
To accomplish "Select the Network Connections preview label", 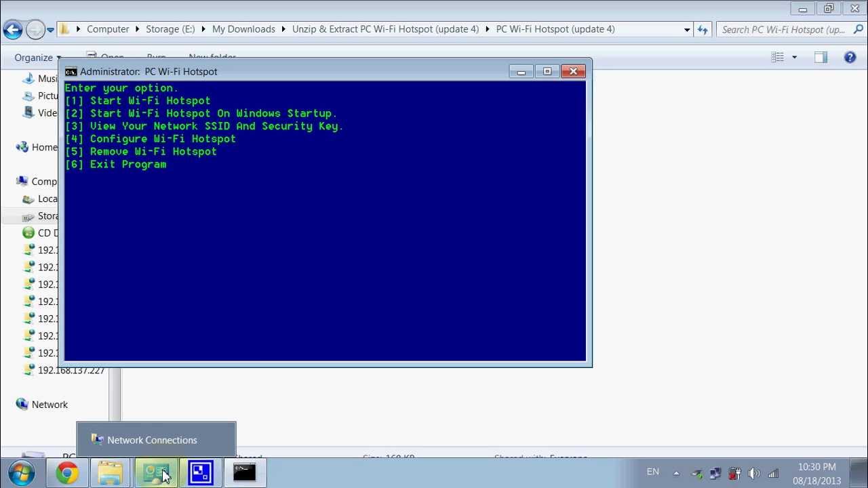I will [x=152, y=440].
